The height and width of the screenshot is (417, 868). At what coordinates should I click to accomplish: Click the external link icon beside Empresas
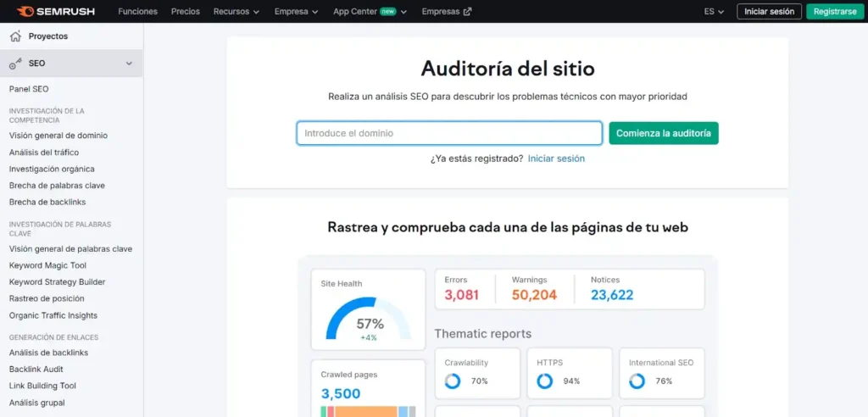point(467,11)
